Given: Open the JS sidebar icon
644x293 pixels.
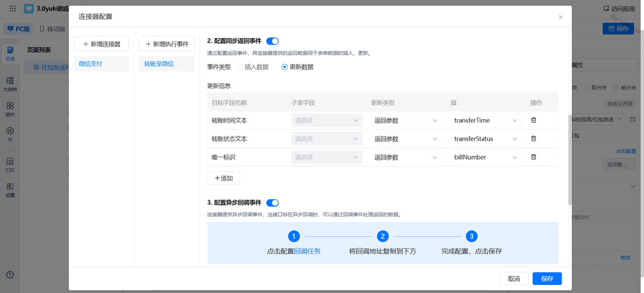Looking at the screenshot, I should coord(10,134).
